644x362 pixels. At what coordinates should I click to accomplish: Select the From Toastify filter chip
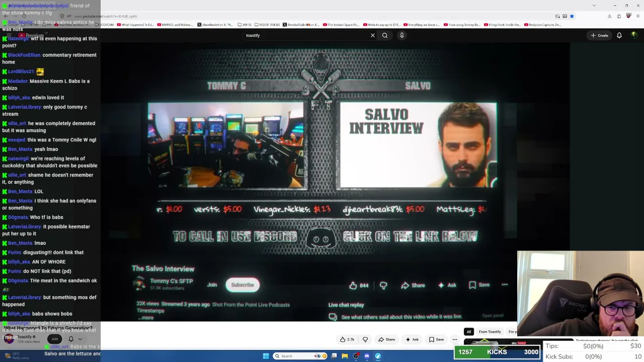pyautogui.click(x=490, y=332)
